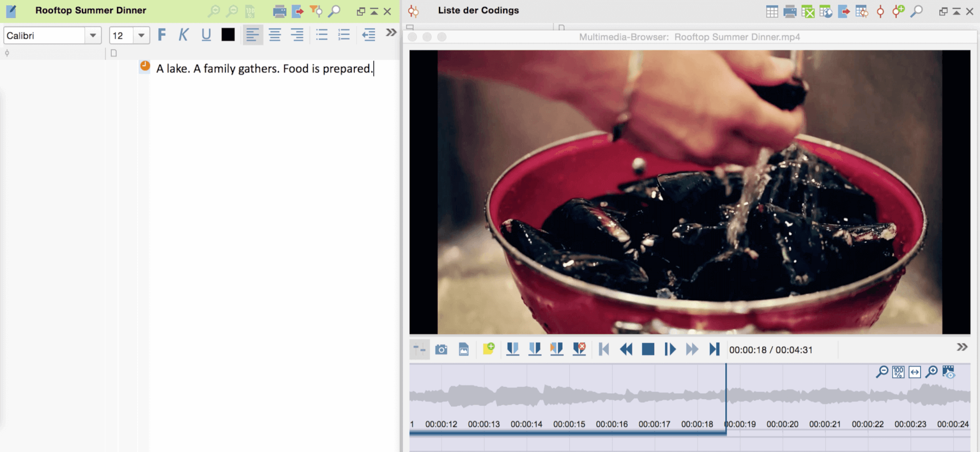
Task: Open the black font color swatch
Action: (228, 35)
